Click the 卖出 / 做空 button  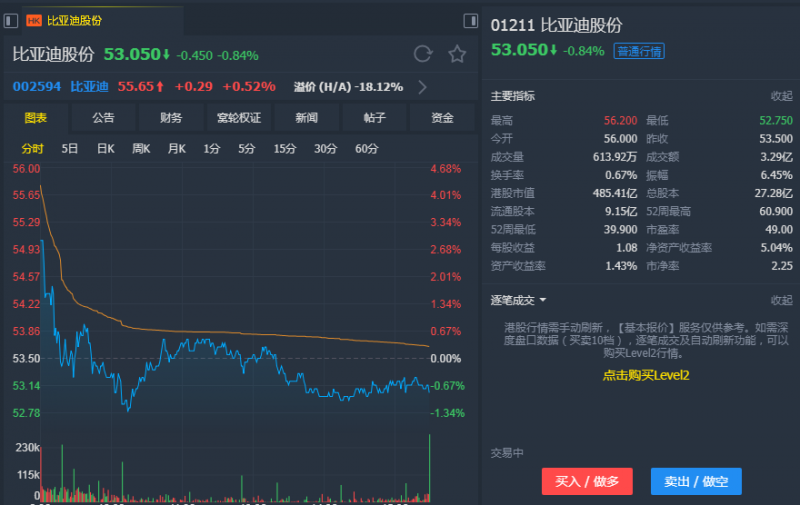coord(696,482)
